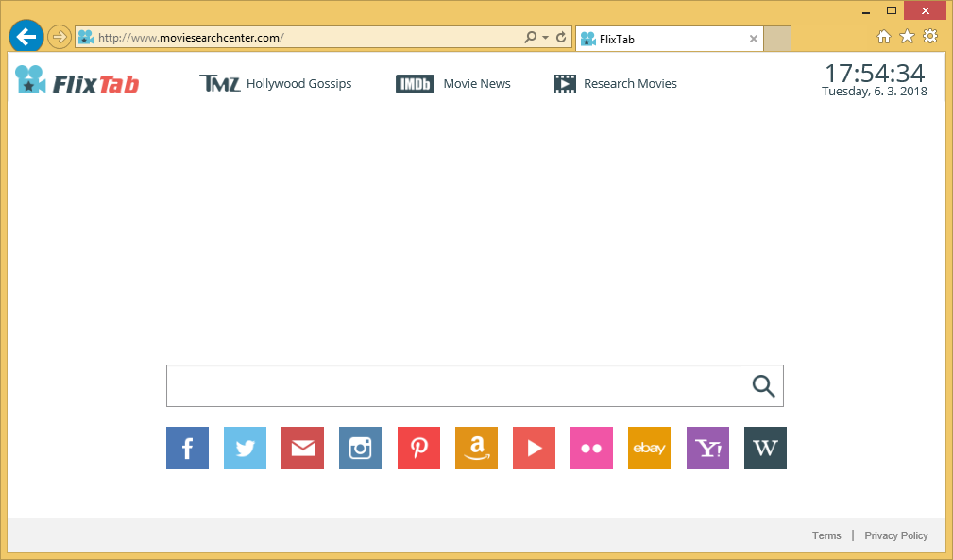Click the site favicon in the address bar
Viewport: 953px width, 560px height.
(86, 37)
